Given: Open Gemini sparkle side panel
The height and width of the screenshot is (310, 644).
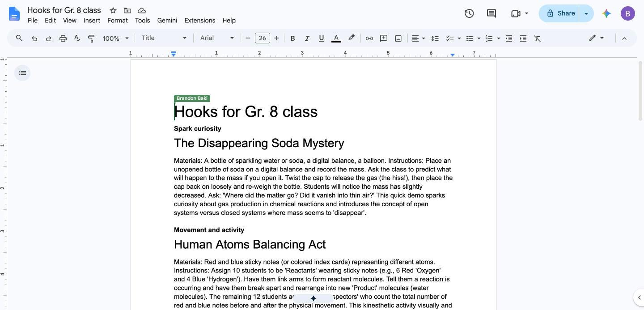Looking at the screenshot, I should (606, 13).
